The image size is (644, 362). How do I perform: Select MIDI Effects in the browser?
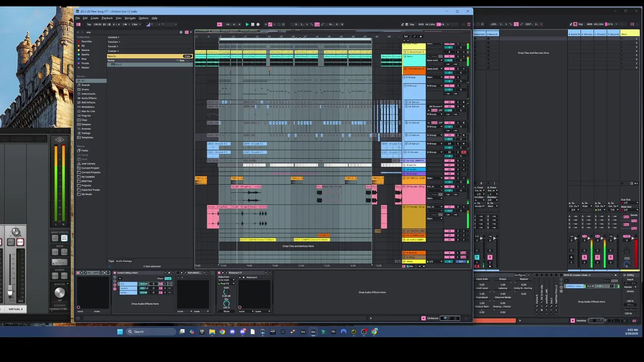(88, 103)
